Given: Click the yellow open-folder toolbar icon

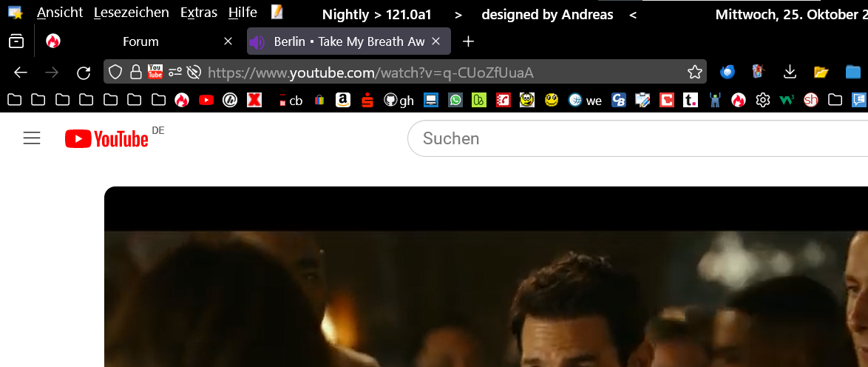Looking at the screenshot, I should [x=821, y=72].
